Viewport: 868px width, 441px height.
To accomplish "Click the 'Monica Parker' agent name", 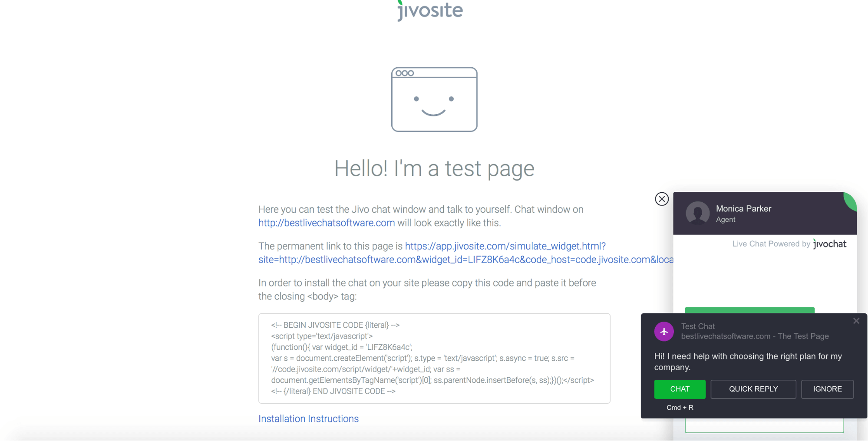I will coord(743,209).
